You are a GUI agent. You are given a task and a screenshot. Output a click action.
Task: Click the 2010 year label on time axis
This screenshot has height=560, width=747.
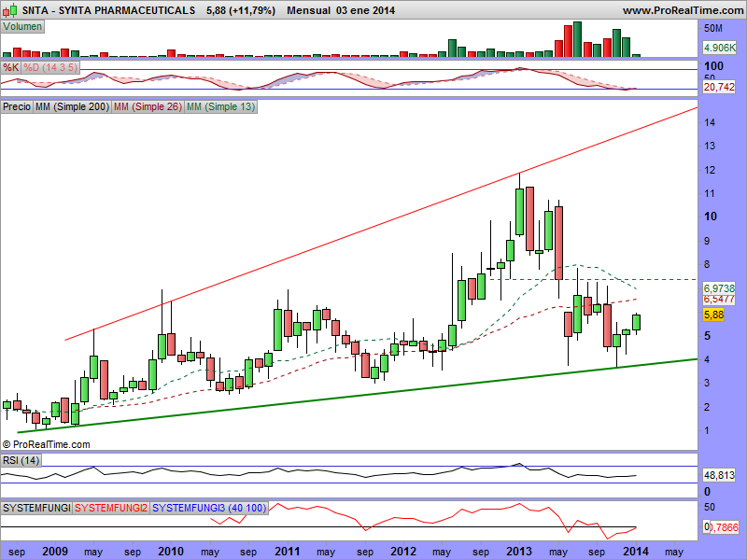click(x=171, y=552)
